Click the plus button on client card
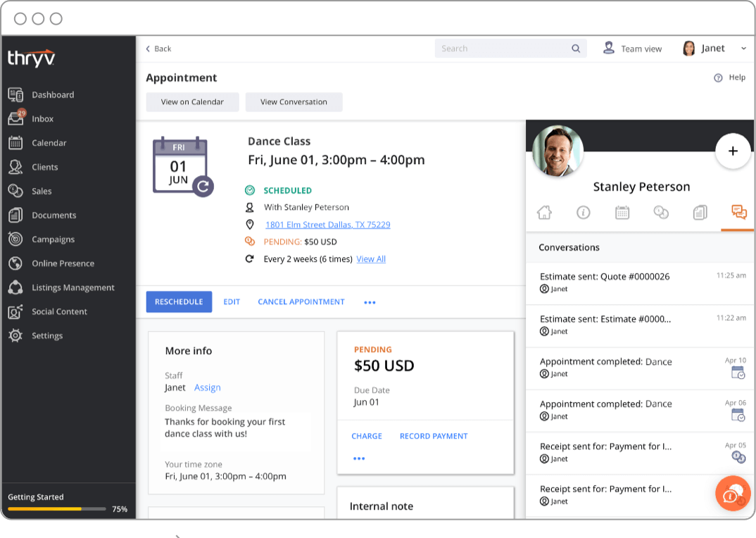This screenshot has height=538, width=756. pos(733,151)
